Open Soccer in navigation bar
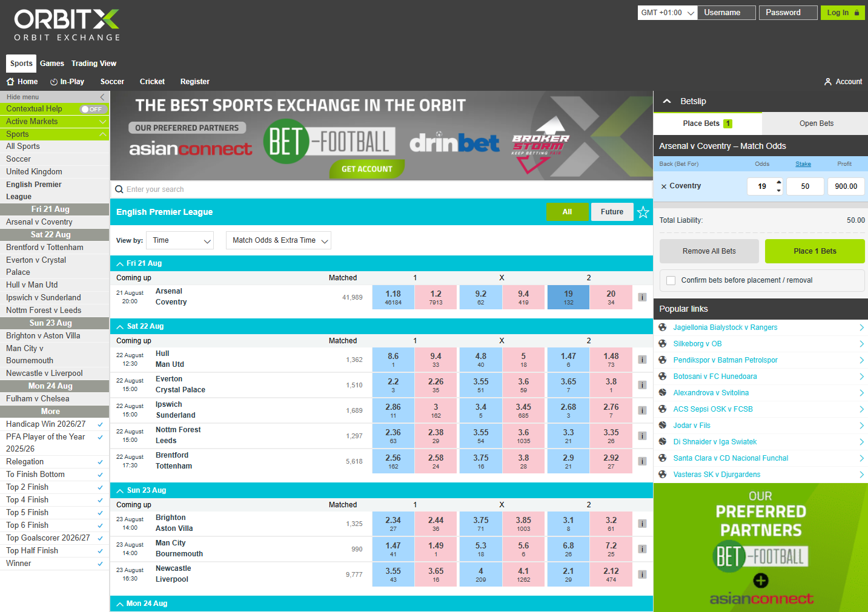The width and height of the screenshot is (868, 612). [x=112, y=82]
